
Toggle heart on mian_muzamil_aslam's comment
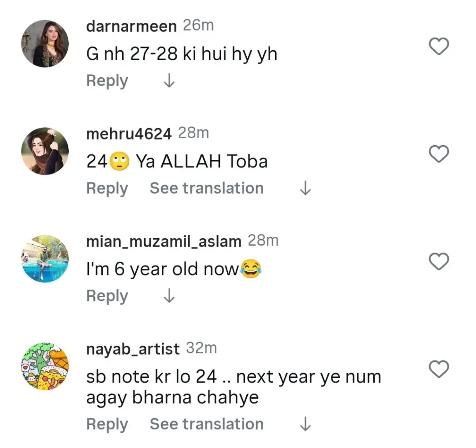438,262
